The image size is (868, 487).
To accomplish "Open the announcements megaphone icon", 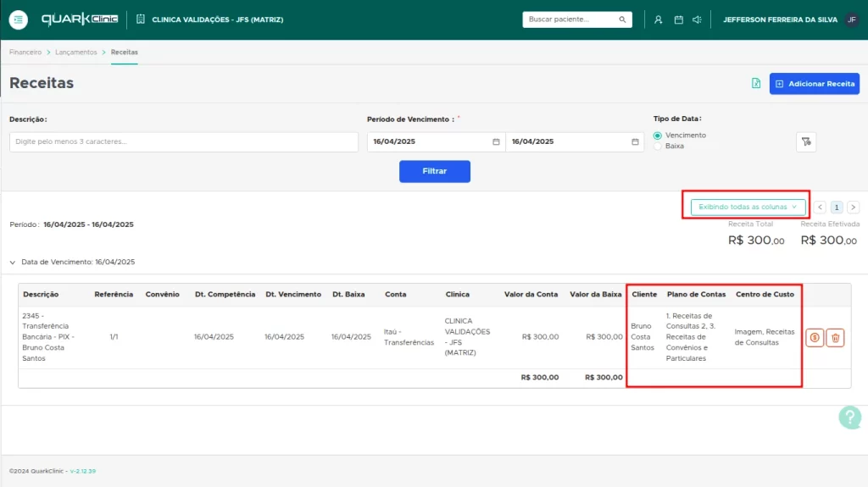I will (697, 19).
